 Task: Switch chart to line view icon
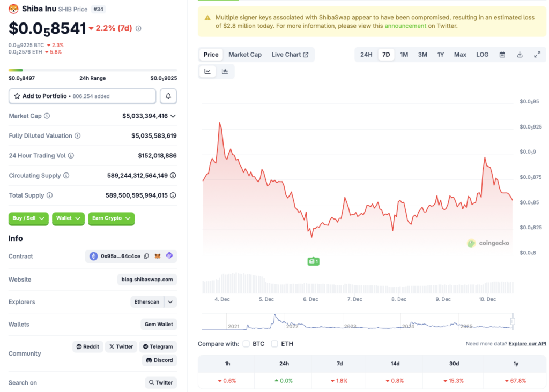pos(207,71)
